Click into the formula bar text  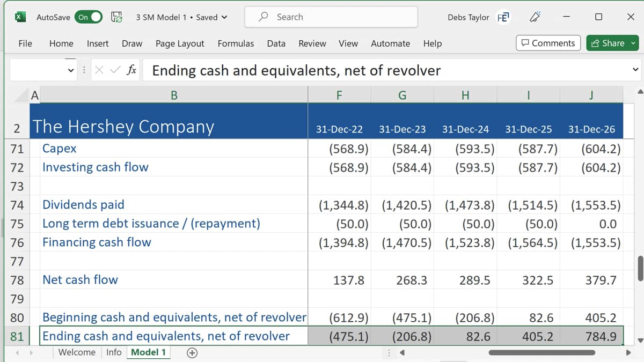(296, 70)
